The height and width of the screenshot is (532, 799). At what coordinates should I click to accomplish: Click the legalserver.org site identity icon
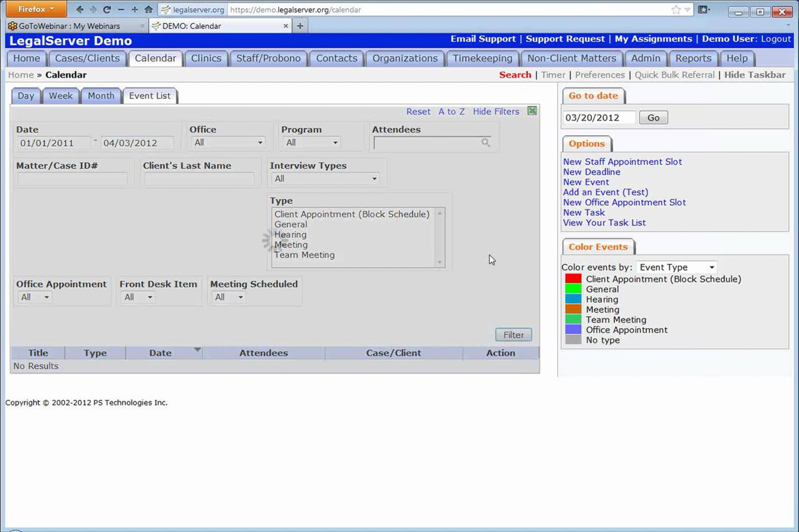point(193,10)
